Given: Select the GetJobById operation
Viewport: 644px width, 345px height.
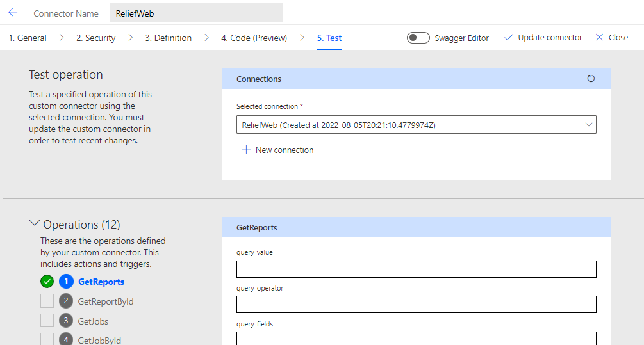Looking at the screenshot, I should [99, 340].
